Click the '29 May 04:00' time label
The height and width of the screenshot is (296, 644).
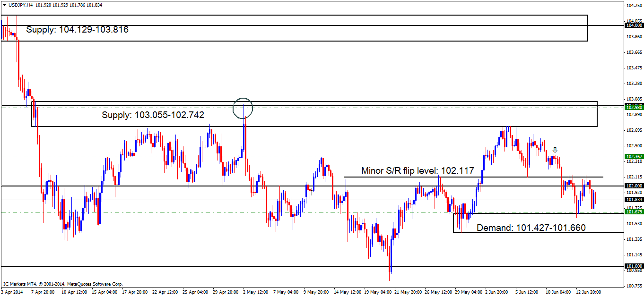469,292
